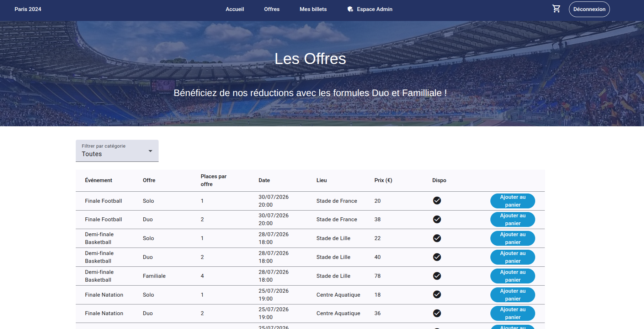Viewport: 644px width, 329px height.
Task: Click price 40 in Basketball Duo row
Action: 377,257
